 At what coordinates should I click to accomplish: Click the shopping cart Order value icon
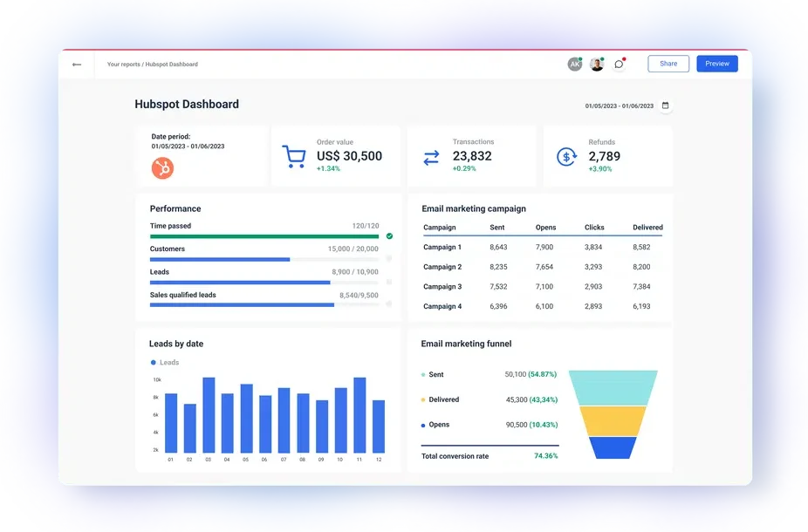294,157
